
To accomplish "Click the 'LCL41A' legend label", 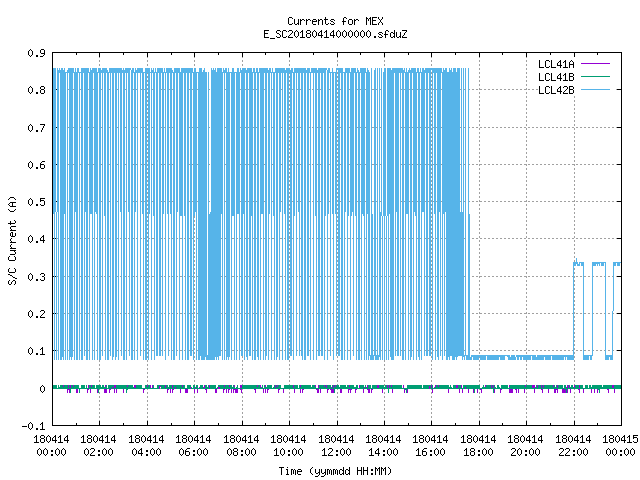I will point(556,64).
